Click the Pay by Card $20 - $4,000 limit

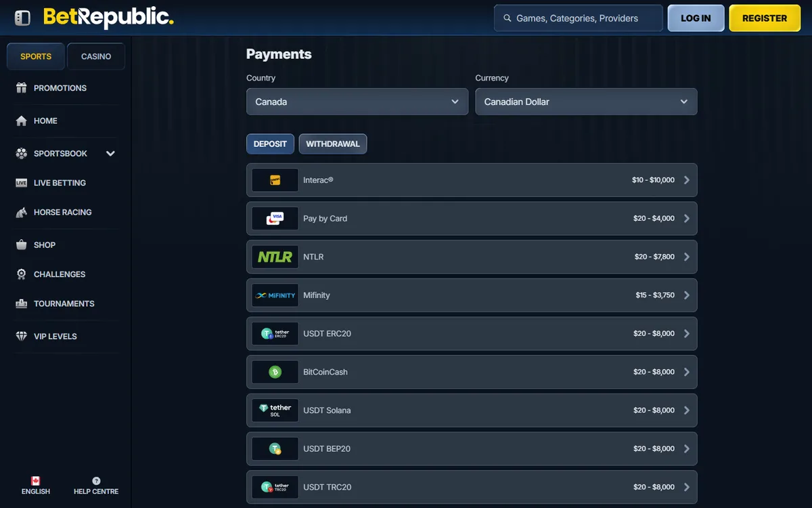(x=654, y=218)
